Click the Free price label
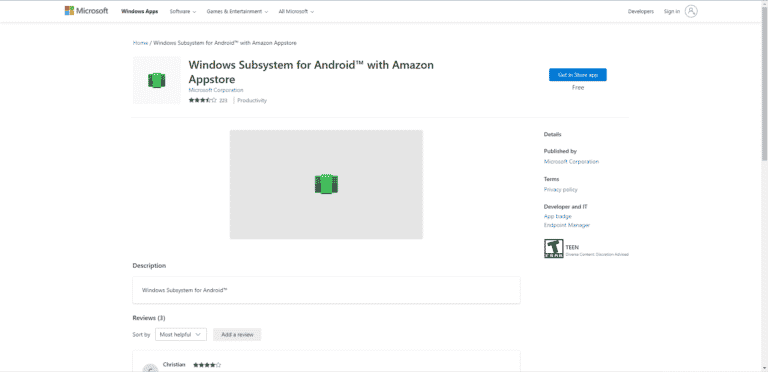Image resolution: width=768 pixels, height=372 pixels. coord(578,88)
